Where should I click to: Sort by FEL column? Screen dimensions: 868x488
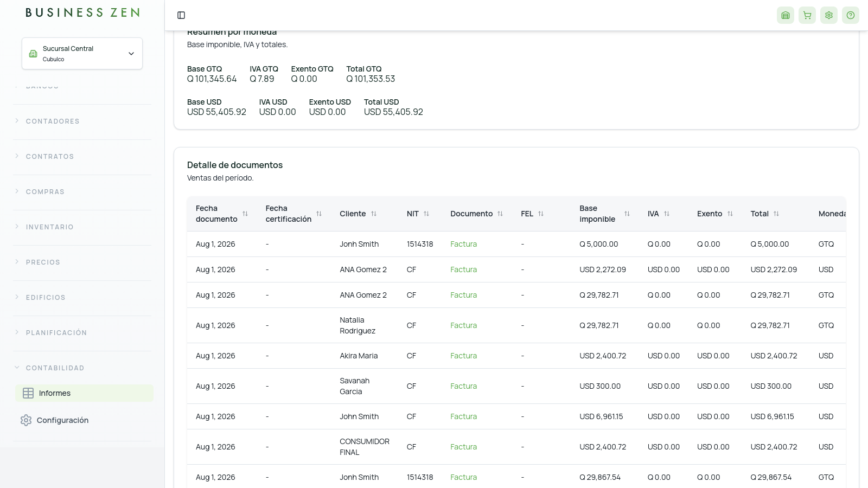pyautogui.click(x=541, y=214)
